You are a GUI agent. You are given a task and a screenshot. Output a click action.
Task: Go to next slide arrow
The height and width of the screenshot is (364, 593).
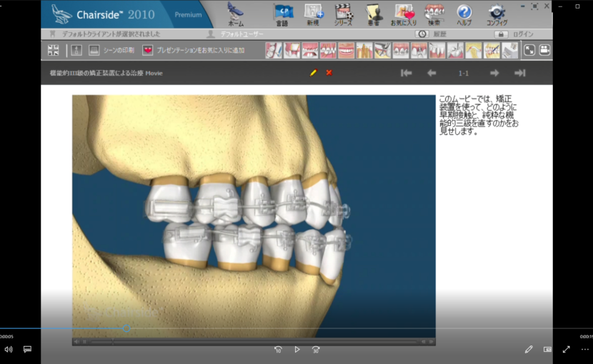tap(494, 73)
